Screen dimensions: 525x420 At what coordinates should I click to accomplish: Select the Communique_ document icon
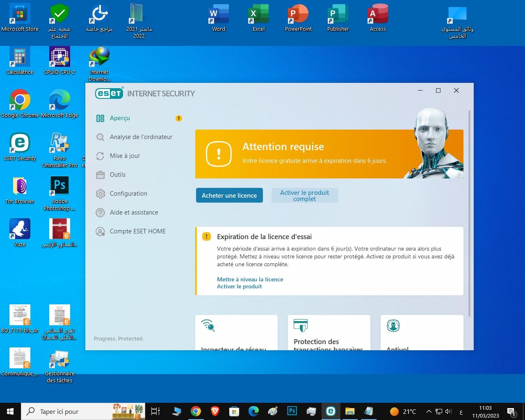pyautogui.click(x=20, y=363)
